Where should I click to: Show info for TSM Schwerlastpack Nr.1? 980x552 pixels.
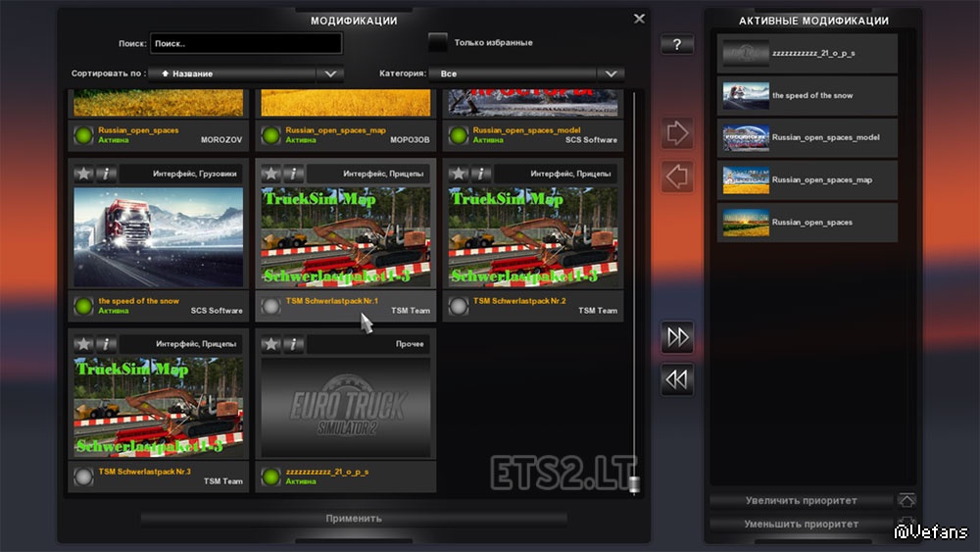pos(294,174)
